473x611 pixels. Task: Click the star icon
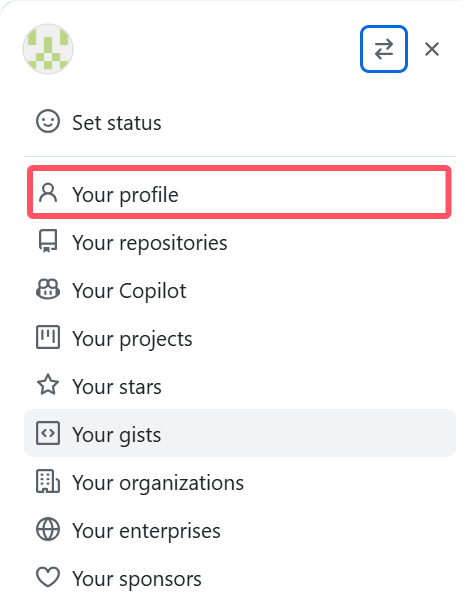click(x=48, y=385)
